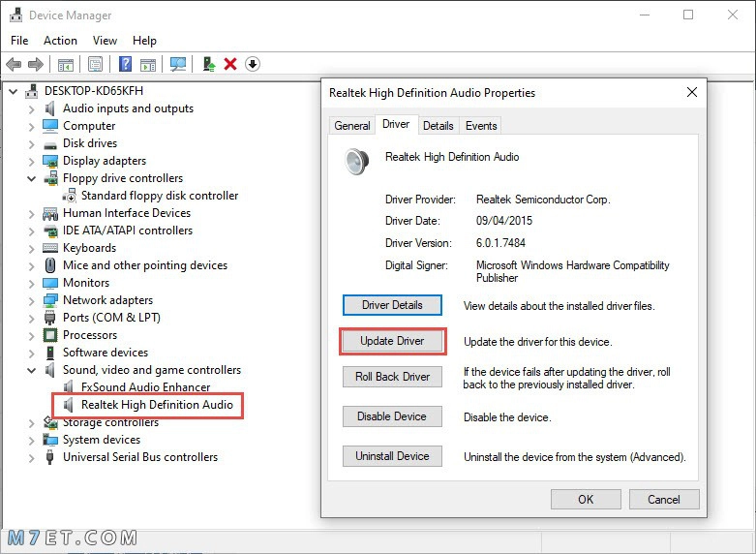The image size is (756, 554).
Task: Click the Human Interface Devices icon
Action: (50, 213)
